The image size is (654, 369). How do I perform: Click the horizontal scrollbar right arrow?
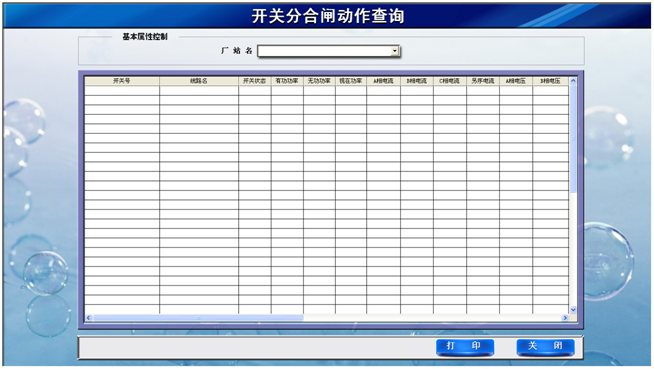tap(565, 318)
